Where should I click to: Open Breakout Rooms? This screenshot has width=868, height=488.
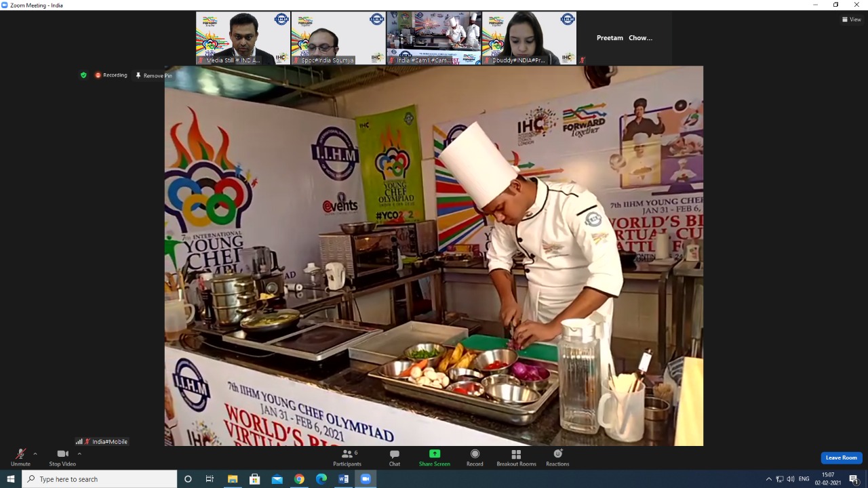coord(516,457)
